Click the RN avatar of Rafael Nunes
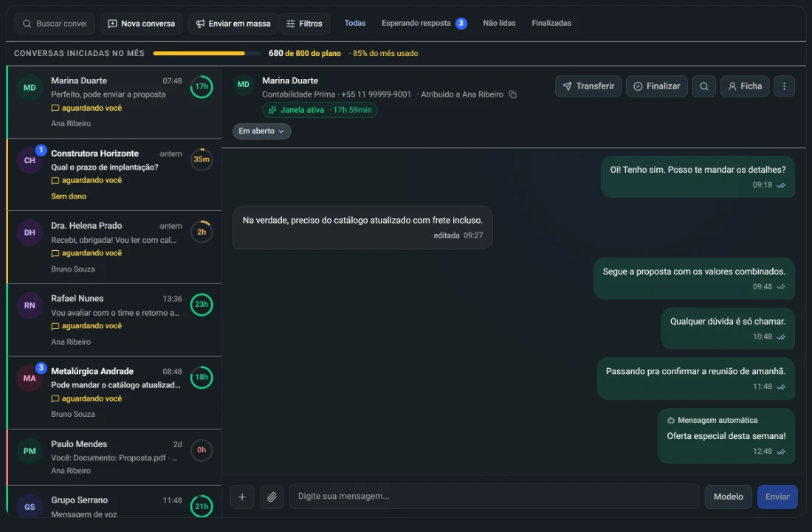Viewport: 812px width, 532px height. click(x=30, y=305)
